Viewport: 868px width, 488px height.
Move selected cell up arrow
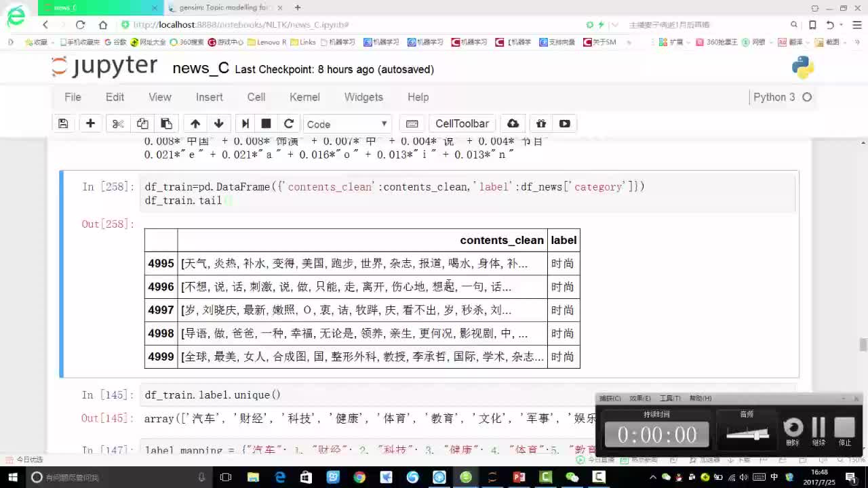(x=195, y=123)
